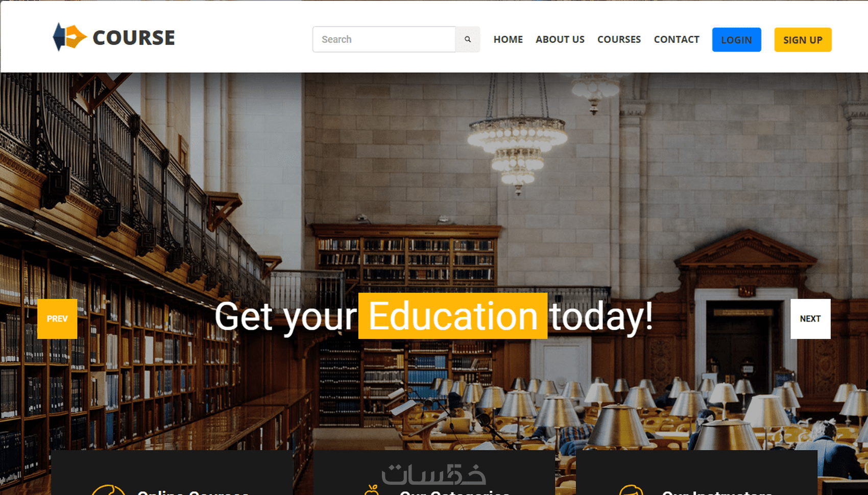Click the blue LOGIN button
Viewport: 868px width, 495px height.
click(x=736, y=40)
